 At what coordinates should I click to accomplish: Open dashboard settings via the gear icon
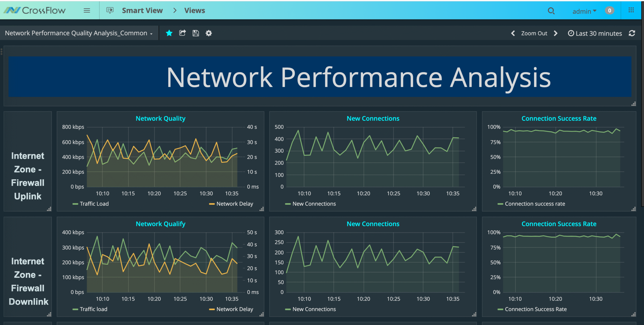[209, 33]
